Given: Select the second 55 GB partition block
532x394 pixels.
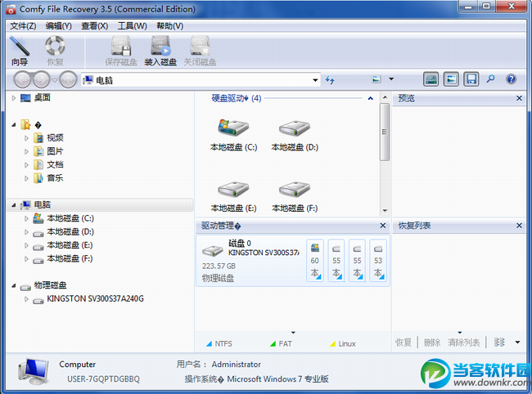Looking at the screenshot, I should [x=357, y=260].
